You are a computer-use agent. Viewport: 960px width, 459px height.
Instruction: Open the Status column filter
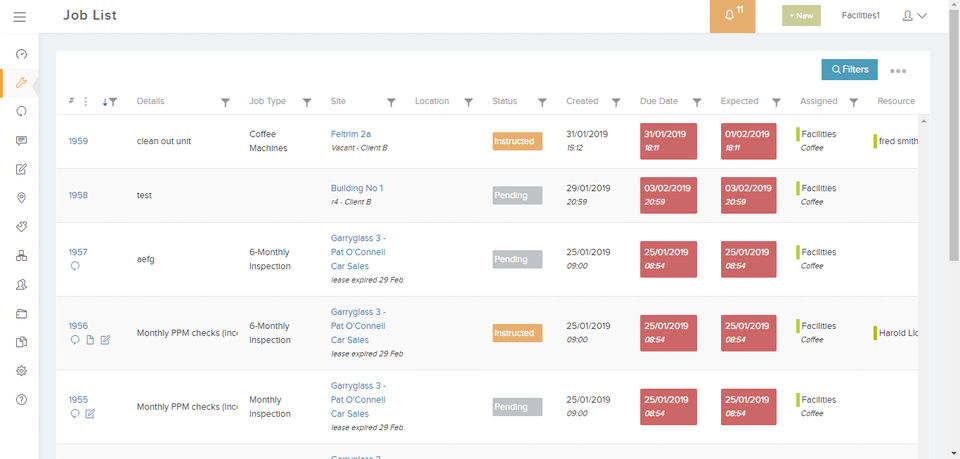tap(542, 102)
